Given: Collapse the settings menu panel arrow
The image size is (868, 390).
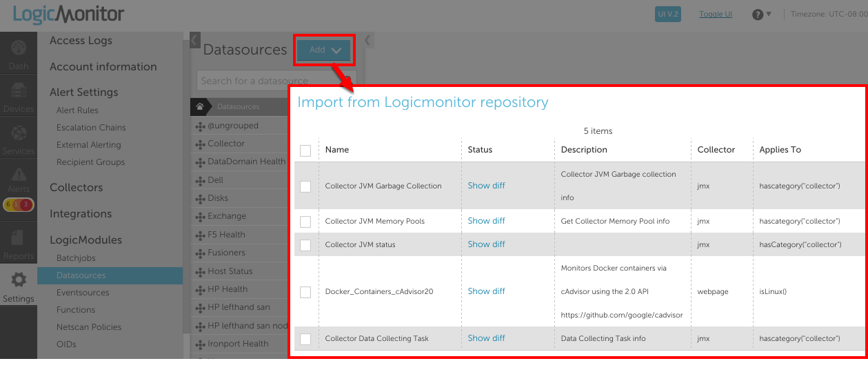Looking at the screenshot, I should click(x=194, y=40).
